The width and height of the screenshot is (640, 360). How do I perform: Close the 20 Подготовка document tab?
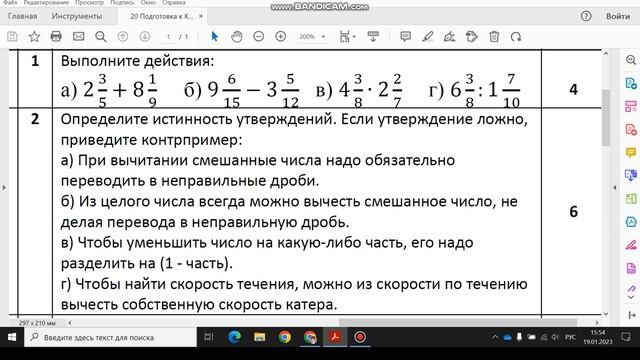[x=201, y=16]
